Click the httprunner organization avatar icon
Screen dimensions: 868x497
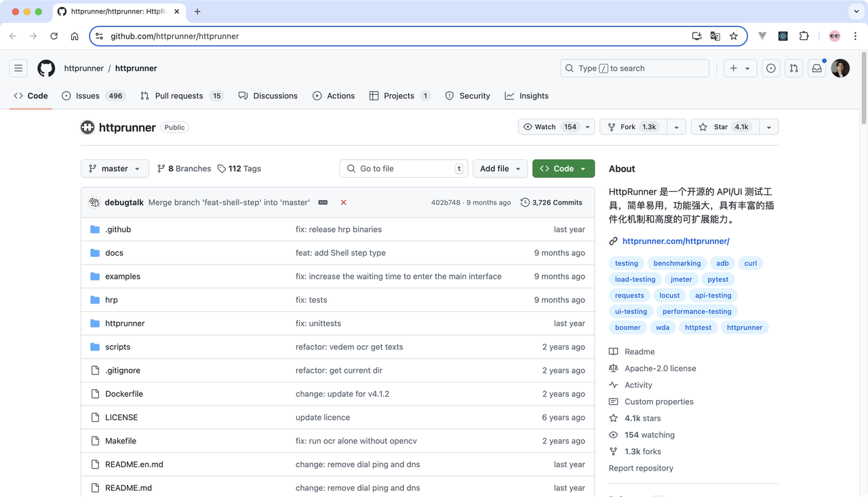pos(87,127)
